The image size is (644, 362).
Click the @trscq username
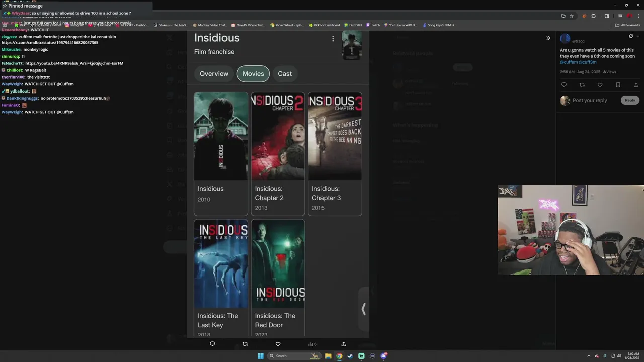pos(578,41)
